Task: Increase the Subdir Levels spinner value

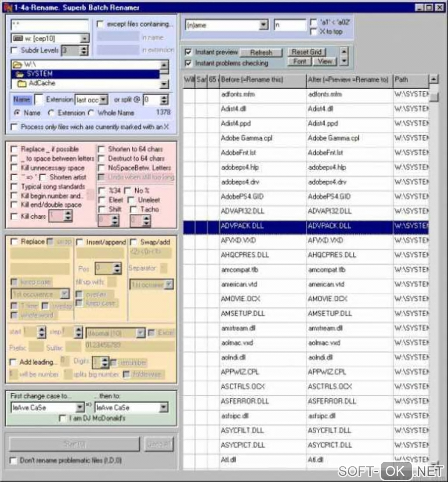Action: 83,47
